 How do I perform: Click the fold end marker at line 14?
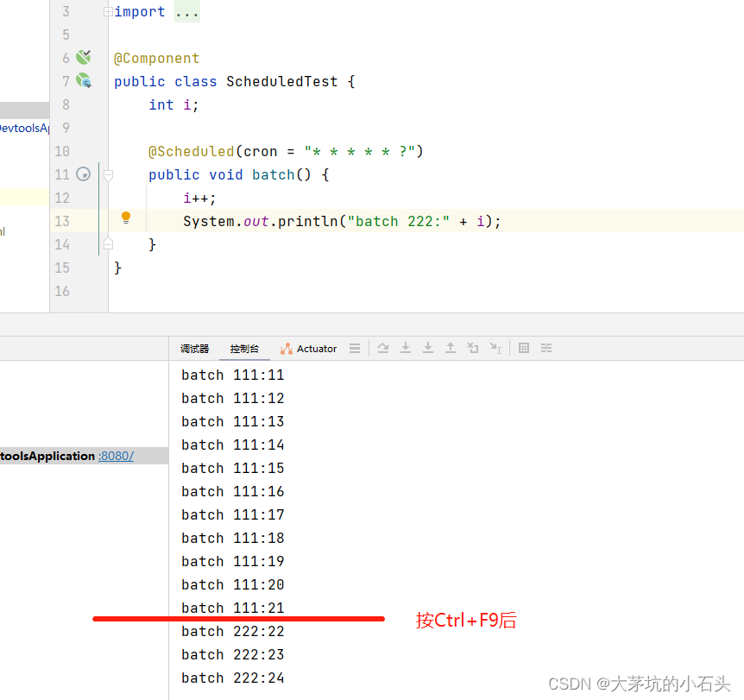click(108, 244)
